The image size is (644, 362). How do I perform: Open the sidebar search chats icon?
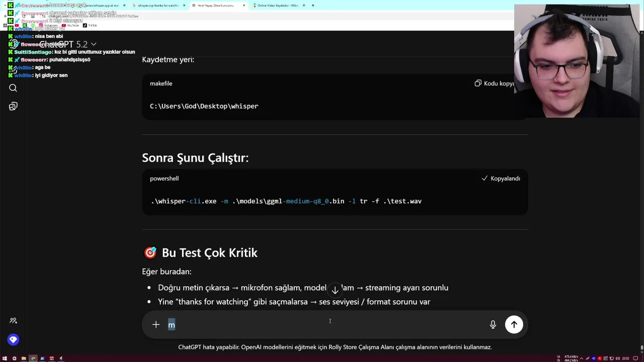tap(13, 88)
